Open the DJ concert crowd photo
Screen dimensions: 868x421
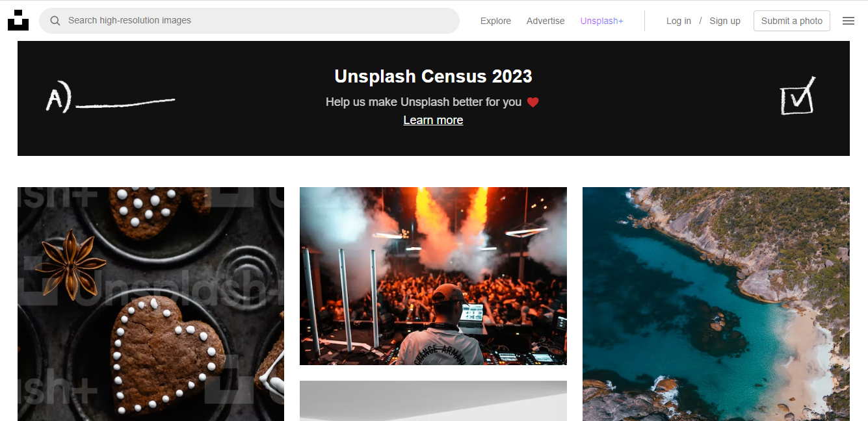point(433,276)
